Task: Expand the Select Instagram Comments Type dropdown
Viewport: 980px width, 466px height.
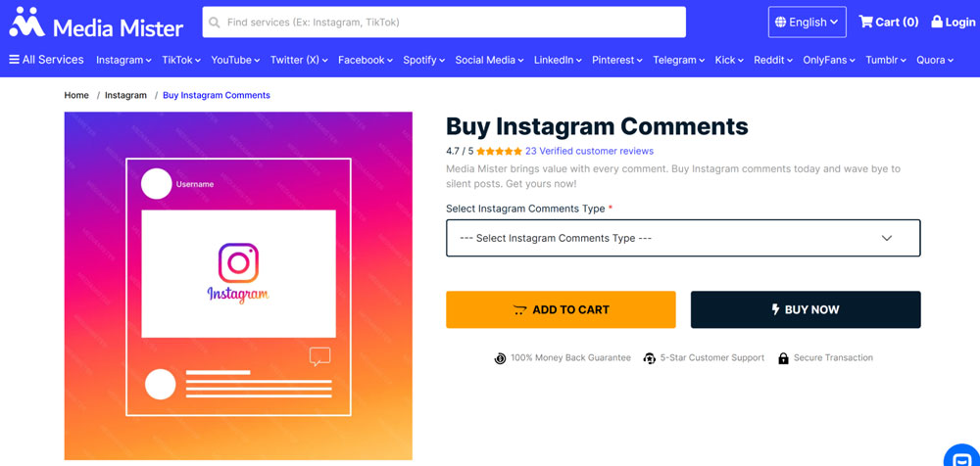Action: (683, 238)
